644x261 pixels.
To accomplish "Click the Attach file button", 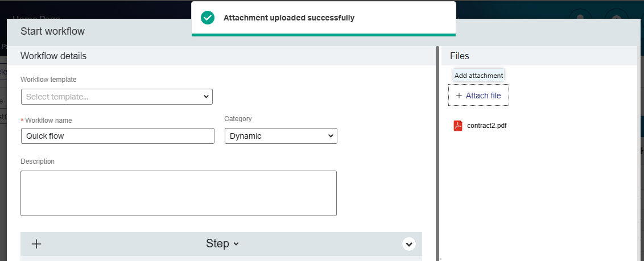I will 478,96.
